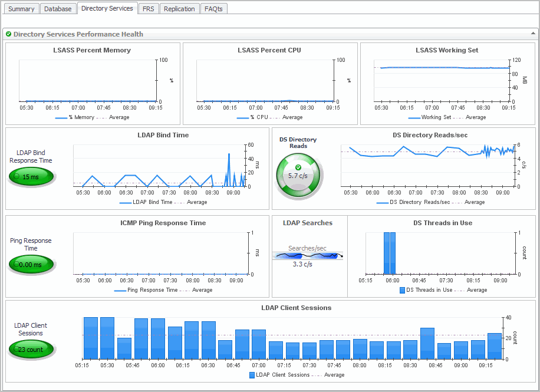Go to the FAQts tab
Viewport: 540px width, 392px height.
(x=213, y=9)
